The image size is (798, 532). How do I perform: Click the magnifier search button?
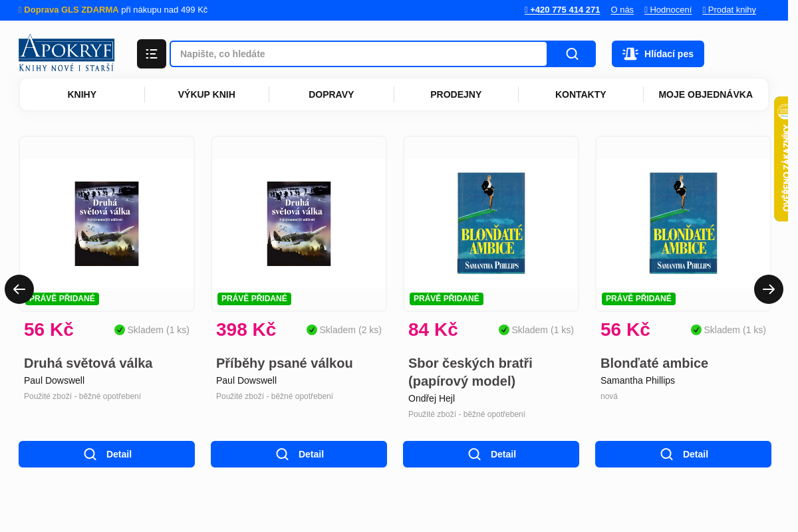tap(572, 54)
